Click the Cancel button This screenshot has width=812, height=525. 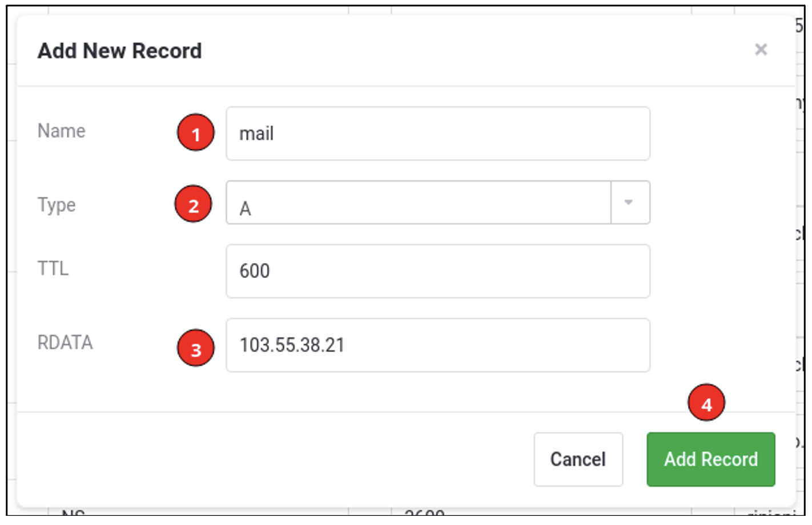pyautogui.click(x=577, y=459)
